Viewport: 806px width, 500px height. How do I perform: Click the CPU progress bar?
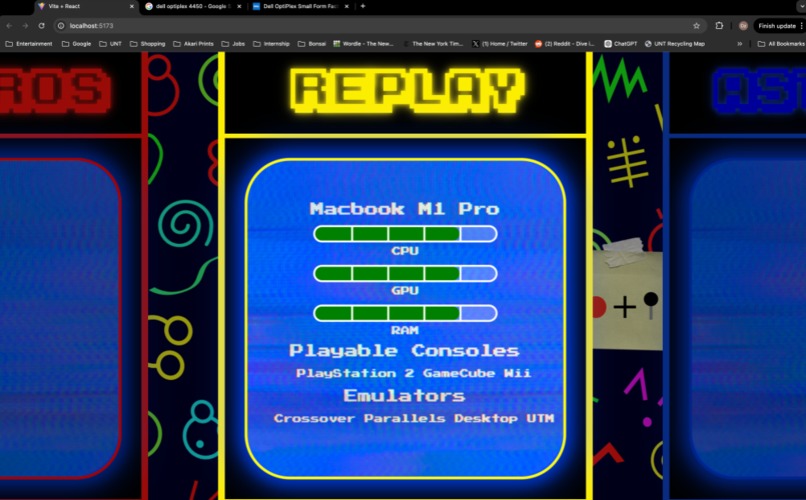405,234
